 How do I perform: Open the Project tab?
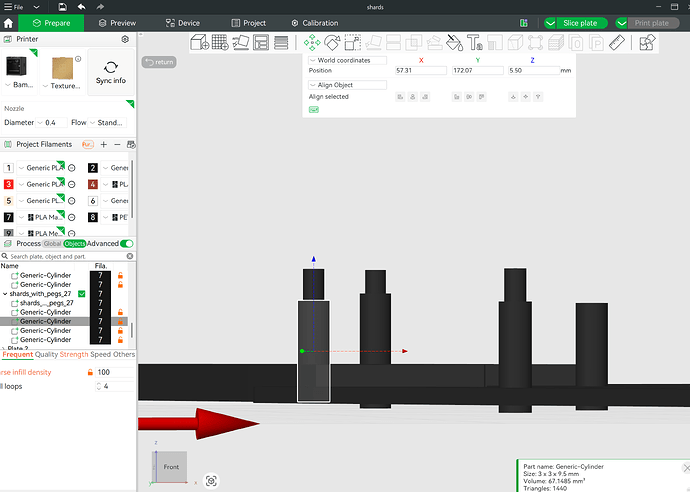pos(249,23)
